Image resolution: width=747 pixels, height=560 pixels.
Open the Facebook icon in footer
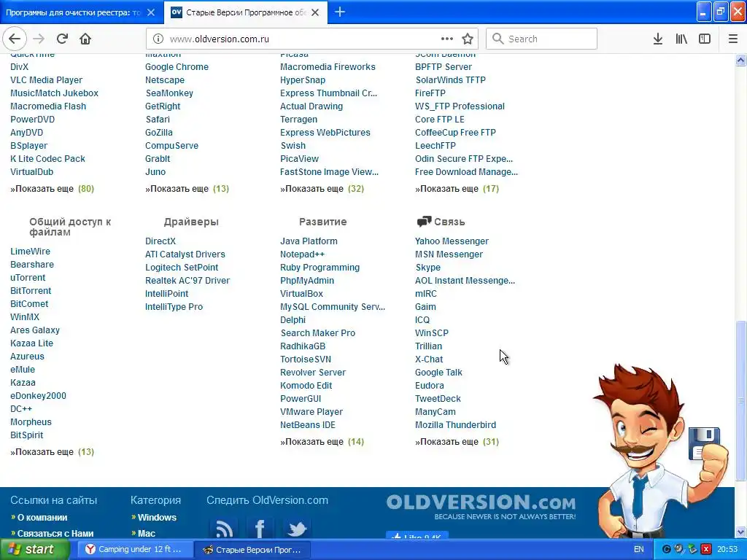click(260, 528)
